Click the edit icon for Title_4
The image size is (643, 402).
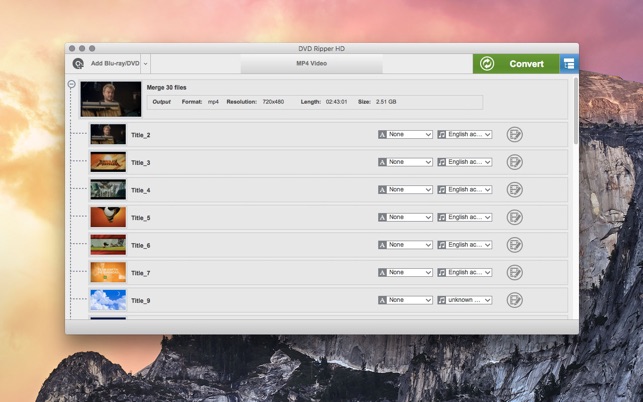pyautogui.click(x=514, y=189)
